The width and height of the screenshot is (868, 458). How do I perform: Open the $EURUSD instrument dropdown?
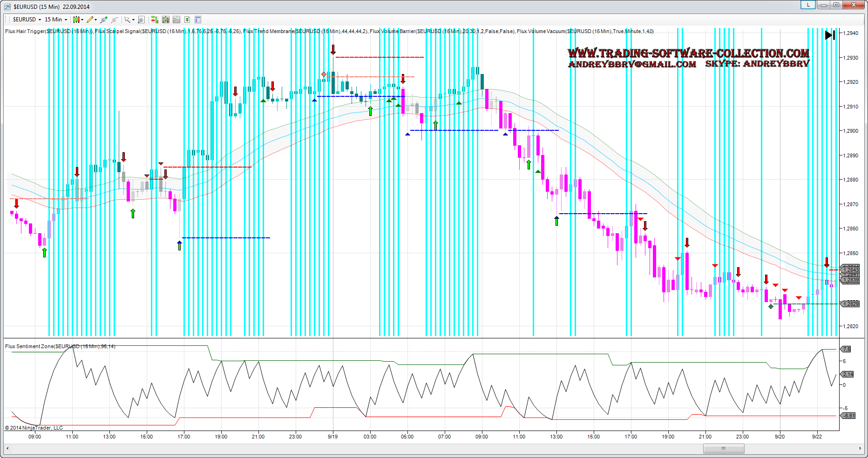[x=27, y=20]
